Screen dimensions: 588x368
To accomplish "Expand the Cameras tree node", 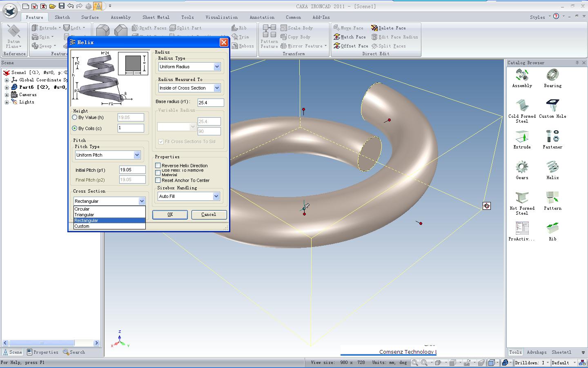I will click(x=7, y=95).
